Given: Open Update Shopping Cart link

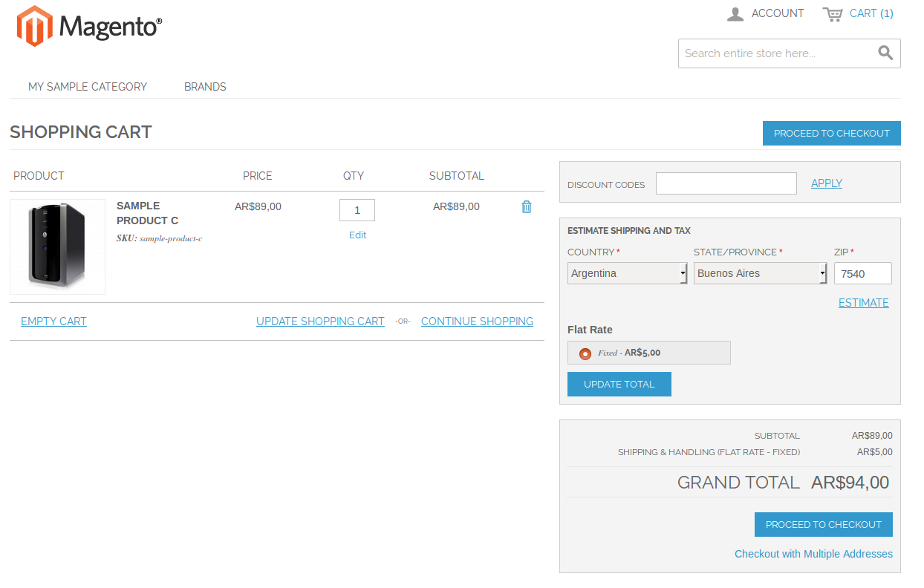Looking at the screenshot, I should tap(320, 321).
